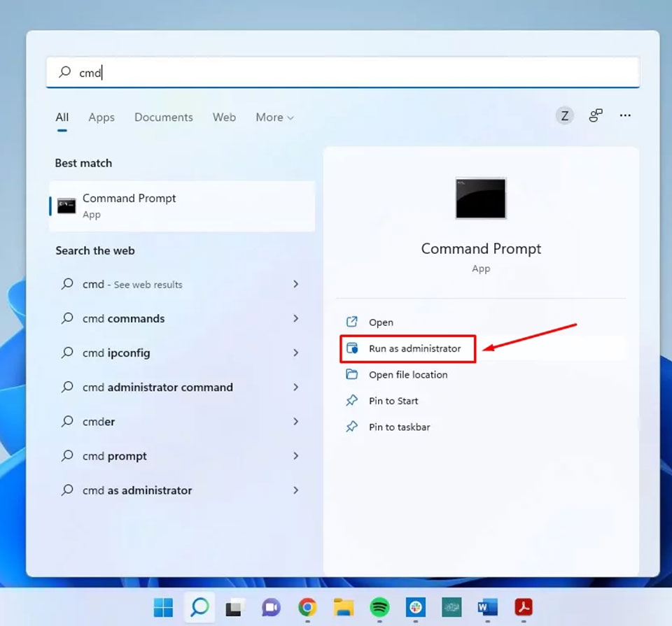Click Open in the actions list
672x626 pixels.
(x=381, y=322)
